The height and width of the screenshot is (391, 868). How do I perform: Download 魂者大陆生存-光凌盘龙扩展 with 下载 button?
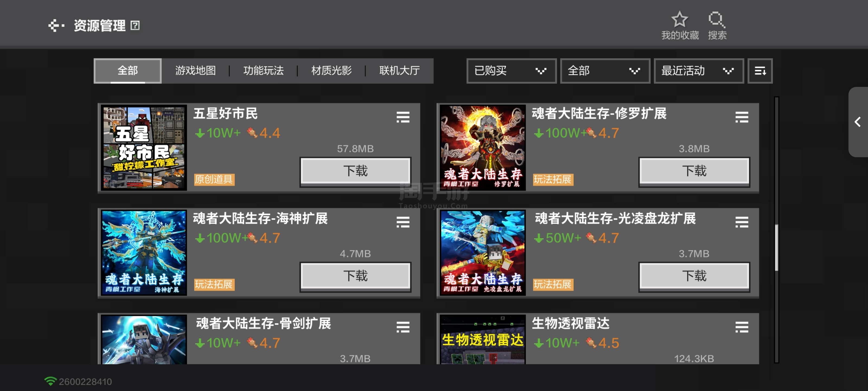coord(694,276)
